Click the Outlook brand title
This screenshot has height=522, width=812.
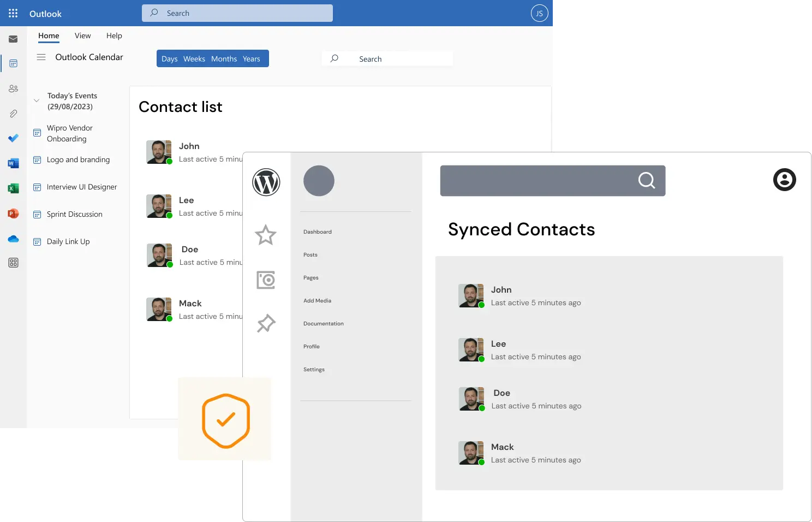click(x=45, y=14)
